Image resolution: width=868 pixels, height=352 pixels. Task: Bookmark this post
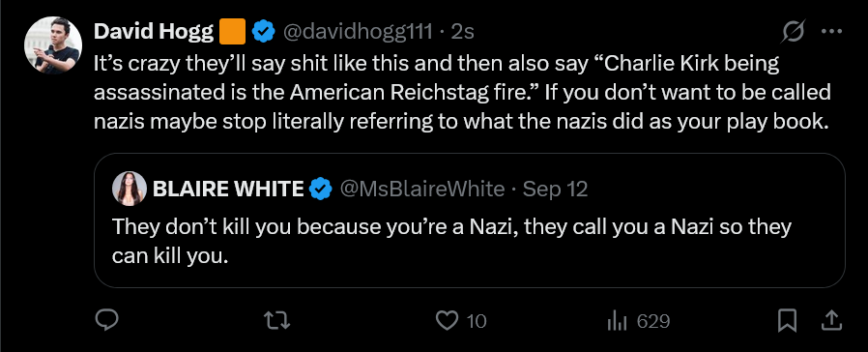[x=787, y=320]
